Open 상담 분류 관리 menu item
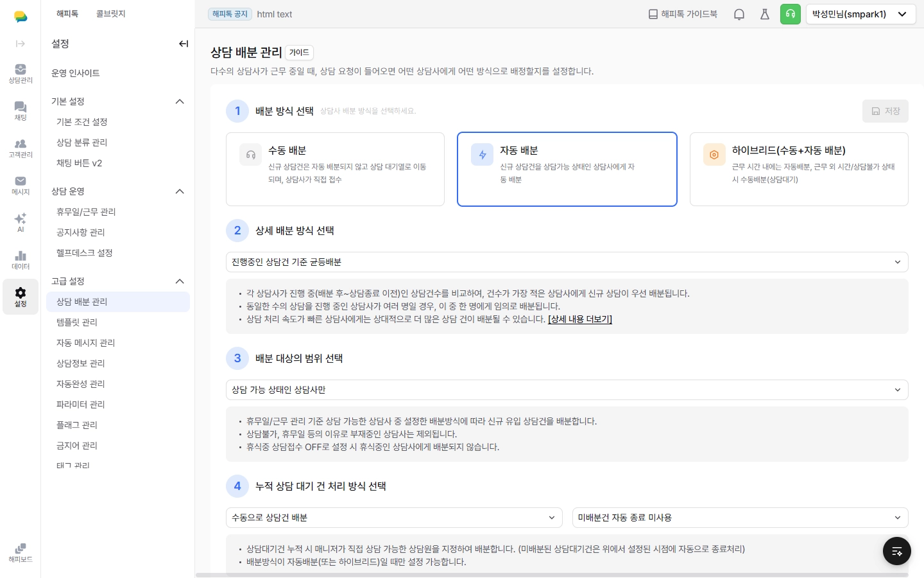 118,143
